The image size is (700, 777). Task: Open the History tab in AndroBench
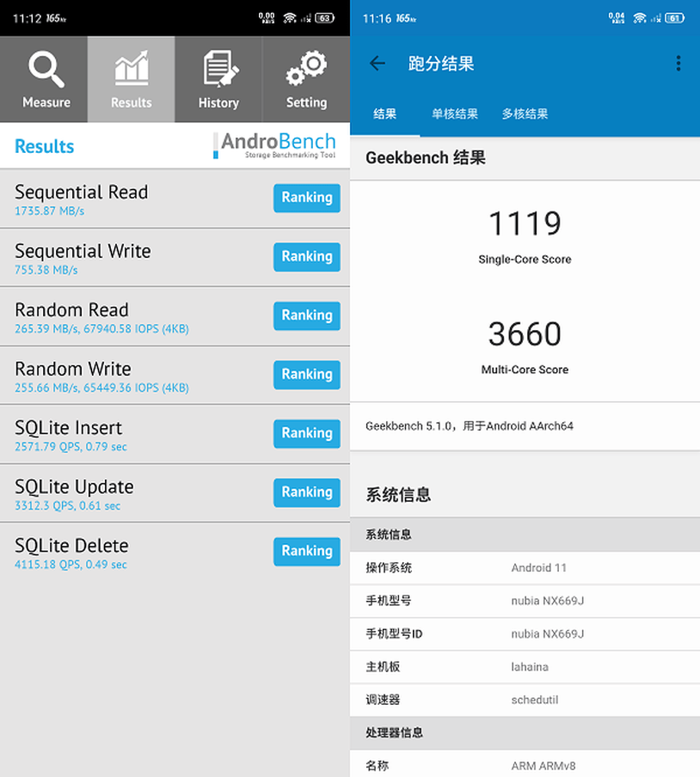coord(218,79)
